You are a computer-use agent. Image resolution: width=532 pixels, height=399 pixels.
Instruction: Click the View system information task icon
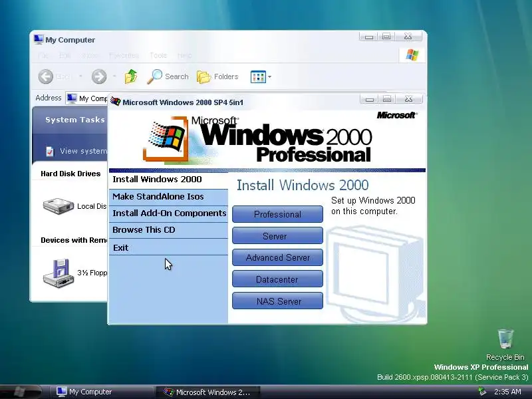point(49,151)
